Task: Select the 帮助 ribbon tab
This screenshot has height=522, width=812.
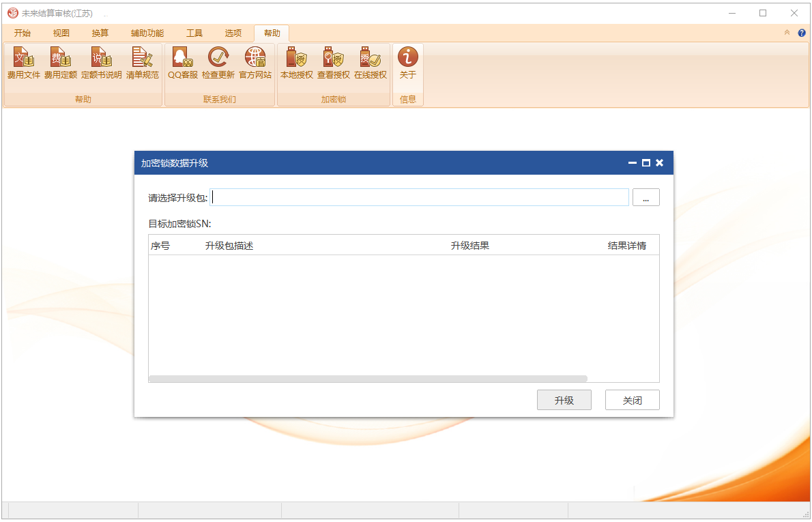Action: click(272, 33)
